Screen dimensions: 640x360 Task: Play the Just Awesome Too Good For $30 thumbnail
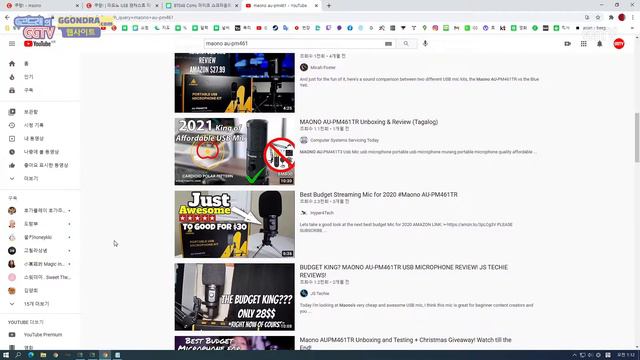(235, 224)
